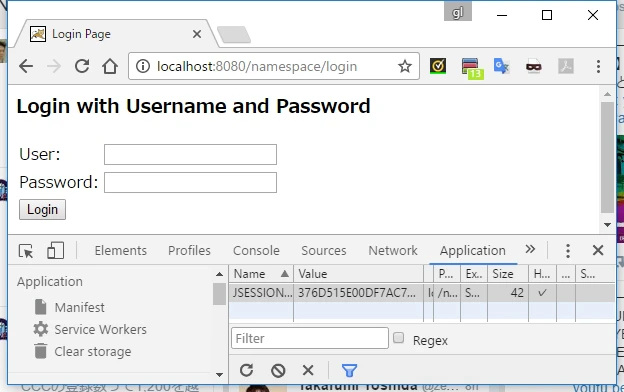Click the Application sidebar section header
Viewport: 624px width, 392px height.
pyautogui.click(x=50, y=281)
